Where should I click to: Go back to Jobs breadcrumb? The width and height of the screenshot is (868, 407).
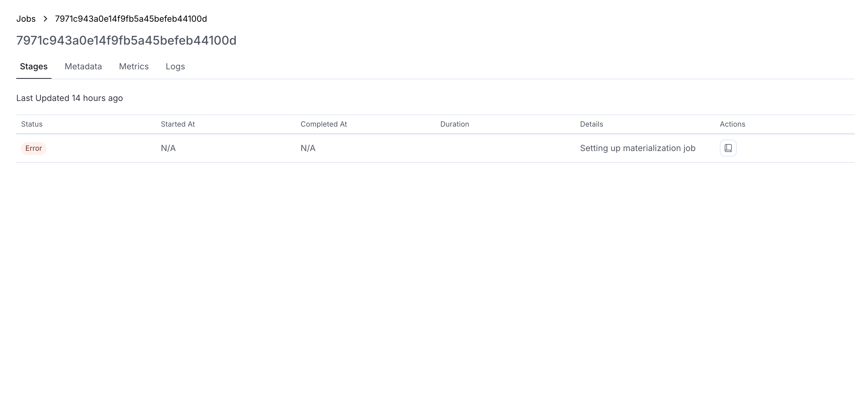(26, 19)
